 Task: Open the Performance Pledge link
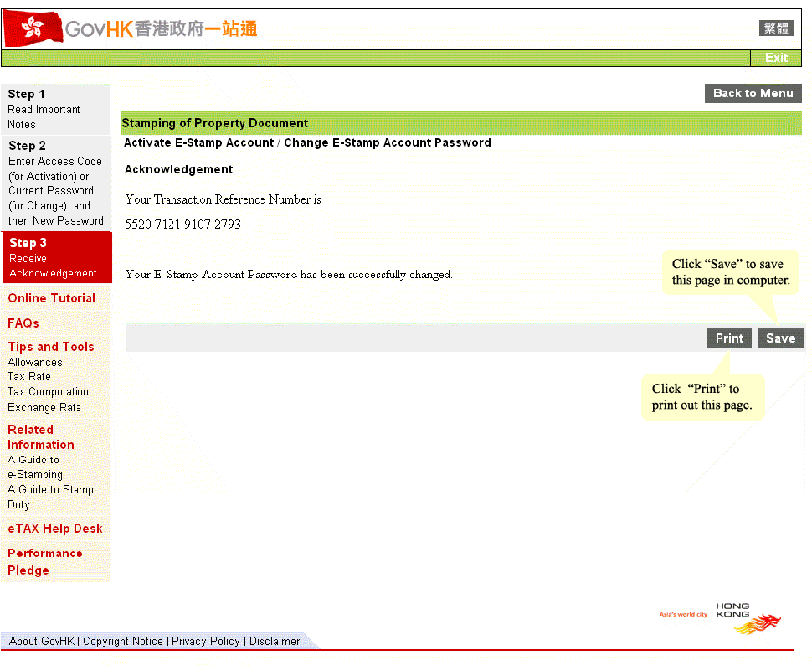point(44,561)
